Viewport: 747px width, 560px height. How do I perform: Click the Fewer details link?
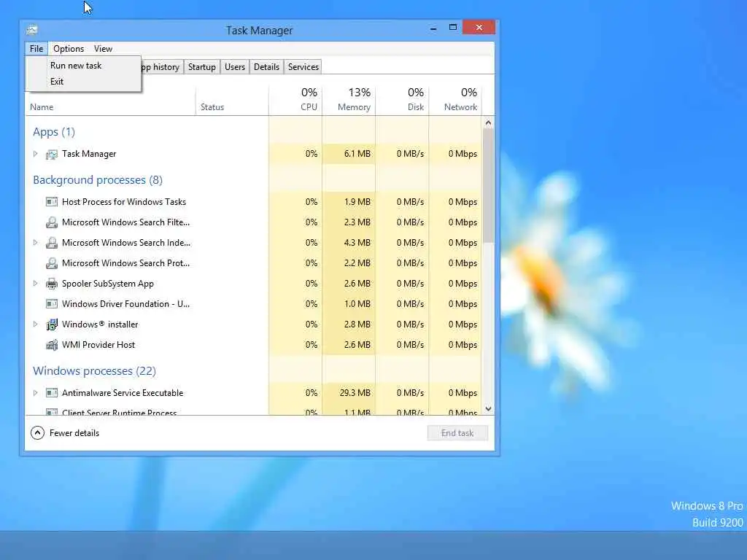click(x=74, y=433)
